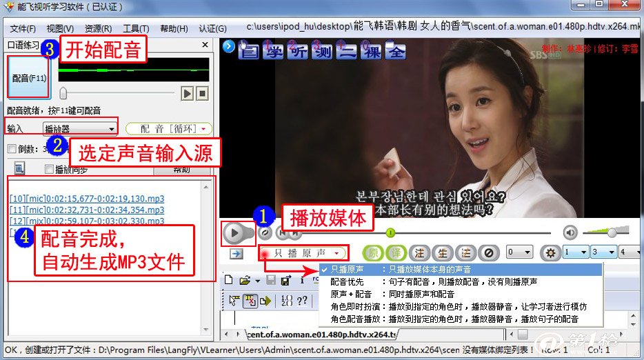Click the list icon left of 播放同步
Image resolution: width=644 pixels, height=360 pixels.
[x=20, y=168]
